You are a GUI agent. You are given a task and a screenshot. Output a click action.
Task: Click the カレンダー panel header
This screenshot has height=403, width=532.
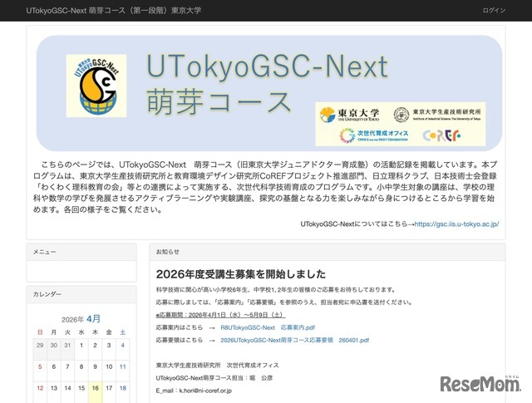pyautogui.click(x=81, y=294)
